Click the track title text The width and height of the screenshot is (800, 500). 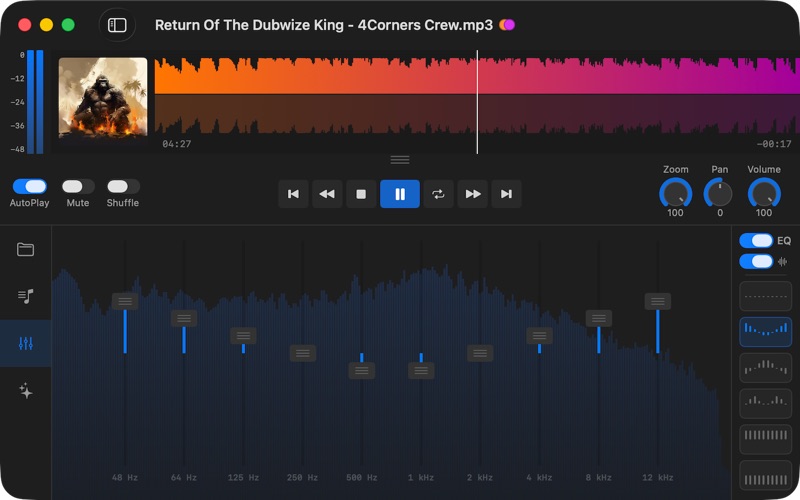coord(324,25)
